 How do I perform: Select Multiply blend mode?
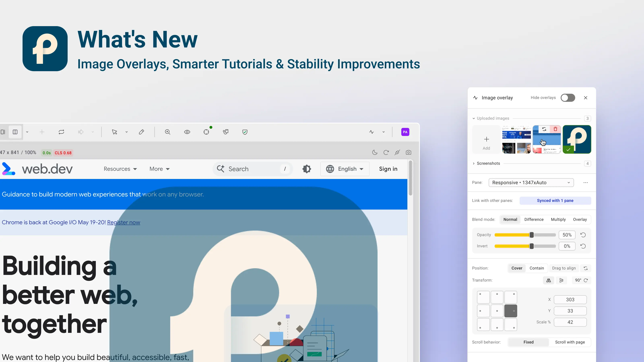(558, 219)
